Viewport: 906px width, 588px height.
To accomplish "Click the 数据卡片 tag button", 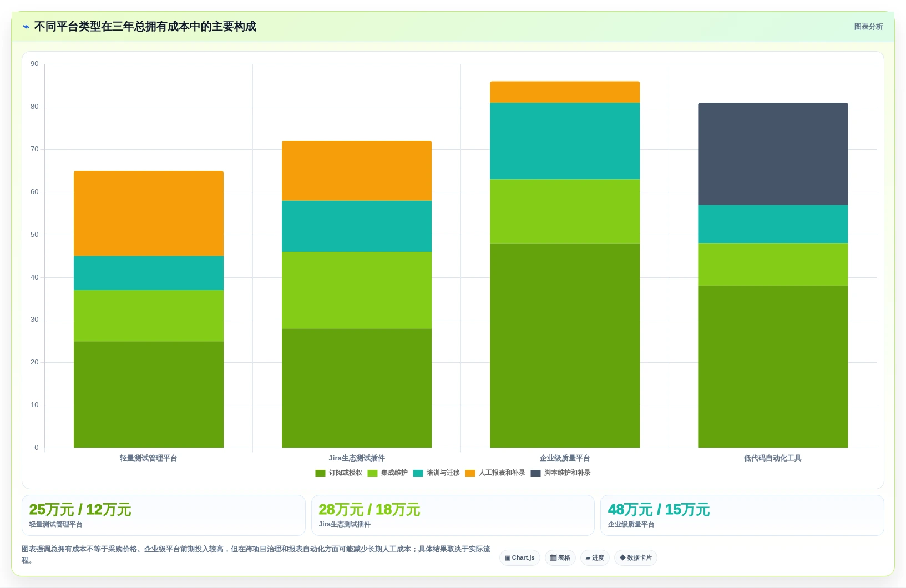I will click(x=636, y=558).
